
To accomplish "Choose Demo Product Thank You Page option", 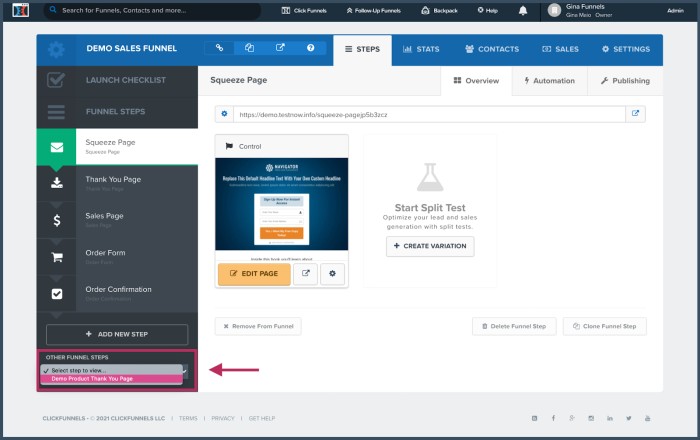I will click(x=112, y=379).
